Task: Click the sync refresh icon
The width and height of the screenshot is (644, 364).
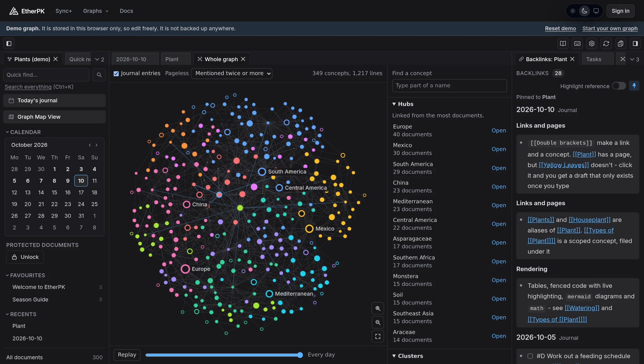Action: tap(606, 43)
